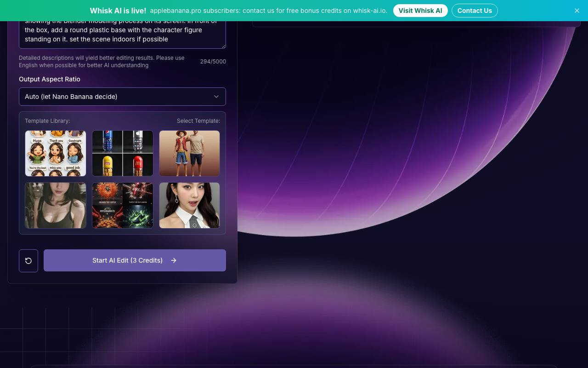
Task: Choose the winking woman portrait template
Action: click(190, 205)
